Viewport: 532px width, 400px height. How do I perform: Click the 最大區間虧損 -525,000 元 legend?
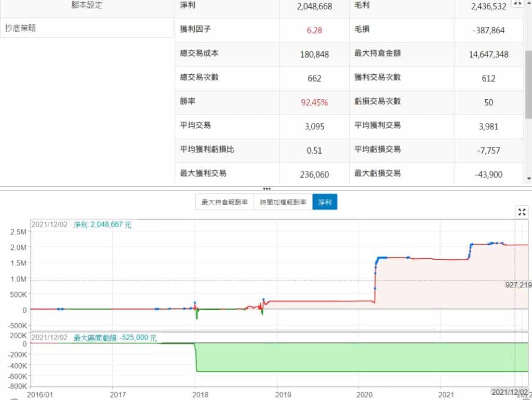tap(115, 338)
